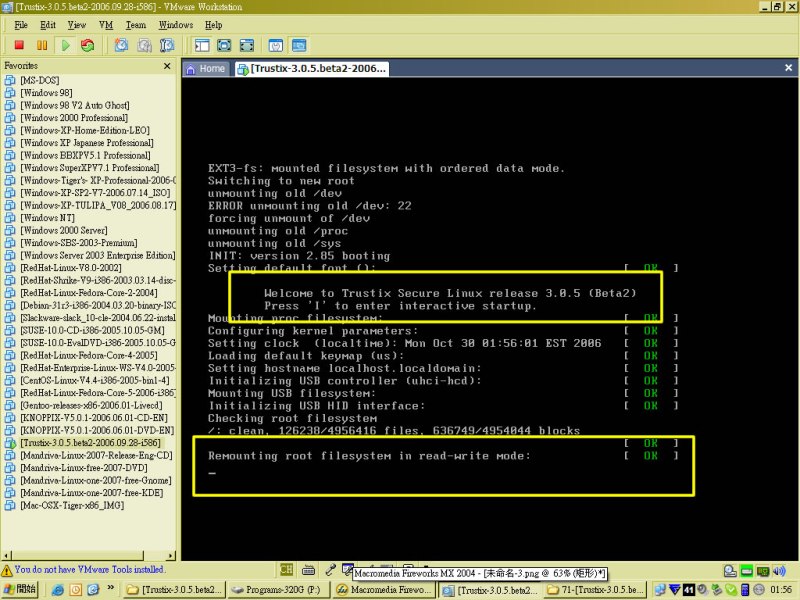The image size is (800, 600).
Task: Click the greyed Revert to snapshot icon
Action: pyautogui.click(x=144, y=45)
